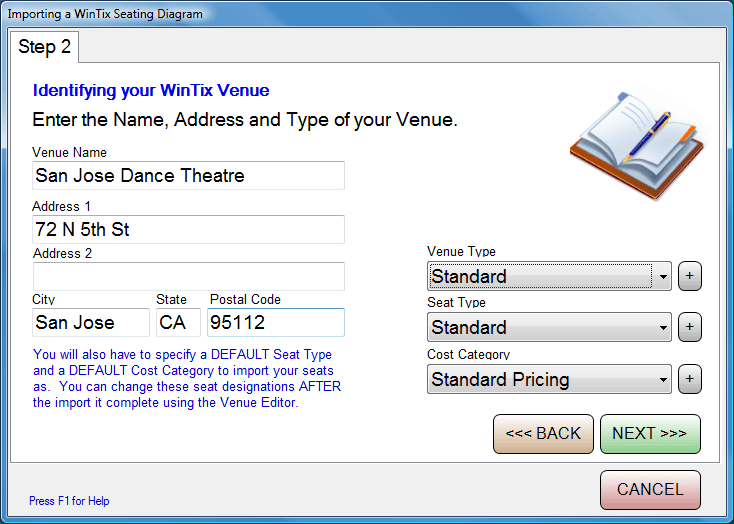Add a new Cost Category with plus button
Screen dimensions: 734x524
point(690,378)
